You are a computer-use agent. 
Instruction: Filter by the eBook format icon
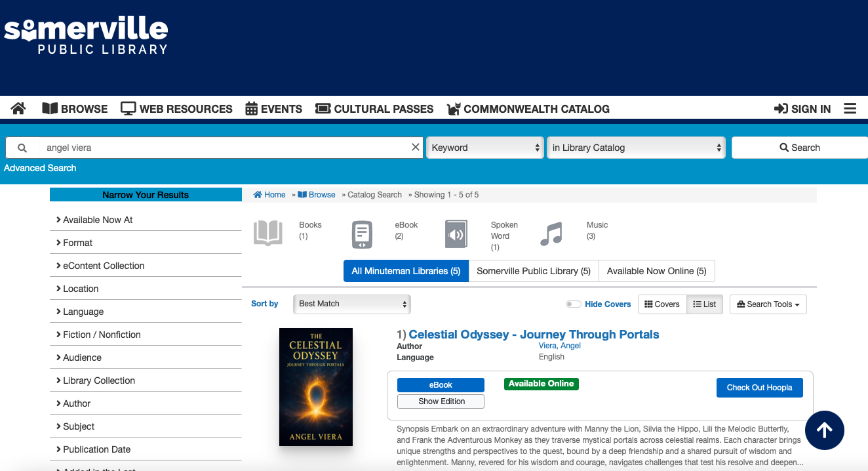pyautogui.click(x=363, y=234)
